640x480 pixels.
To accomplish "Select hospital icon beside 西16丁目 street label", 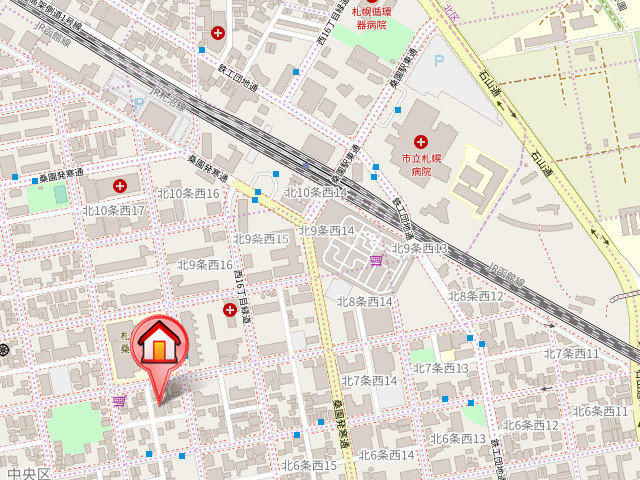I will click(x=231, y=310).
